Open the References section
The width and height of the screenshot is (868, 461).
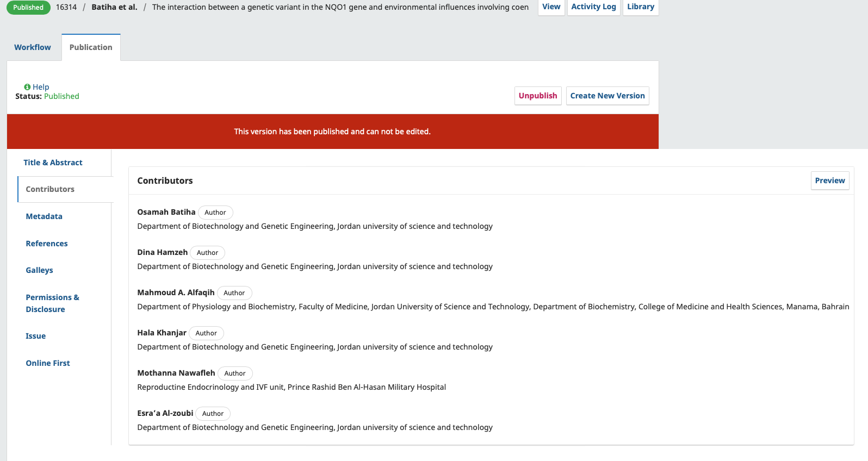47,244
